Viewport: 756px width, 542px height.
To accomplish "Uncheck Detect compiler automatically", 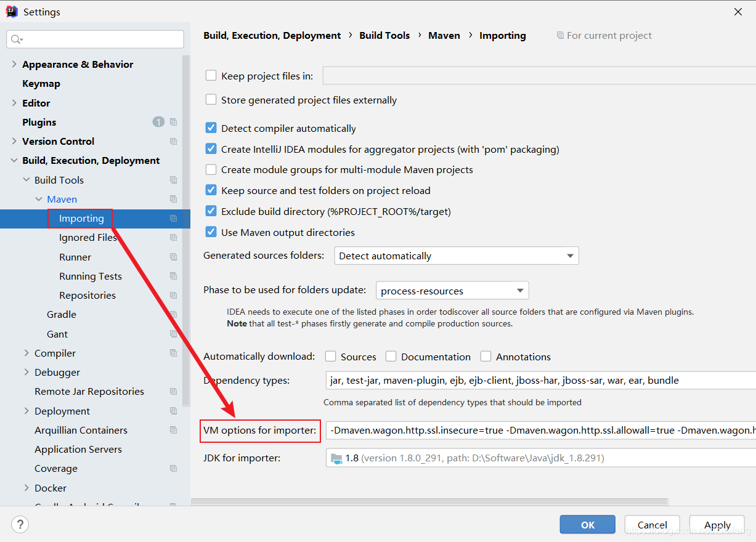I will point(211,128).
